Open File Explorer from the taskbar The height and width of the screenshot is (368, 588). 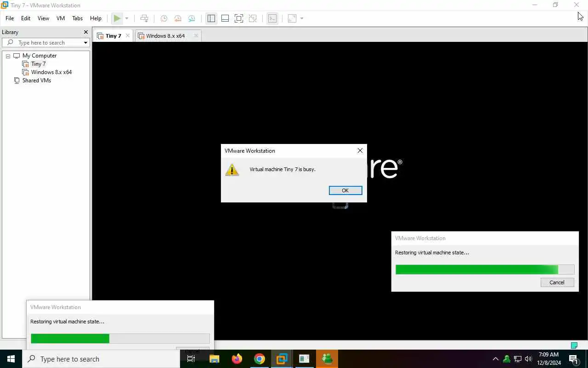(x=214, y=359)
